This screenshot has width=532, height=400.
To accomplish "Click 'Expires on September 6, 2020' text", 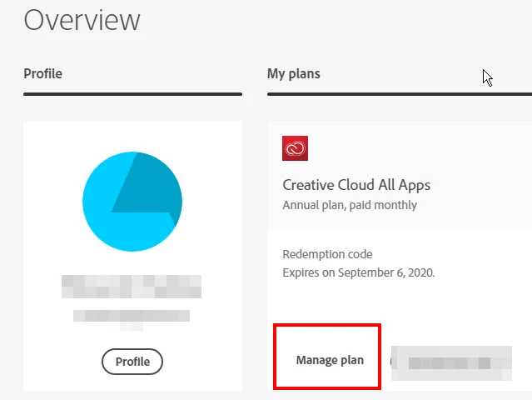I will (359, 272).
